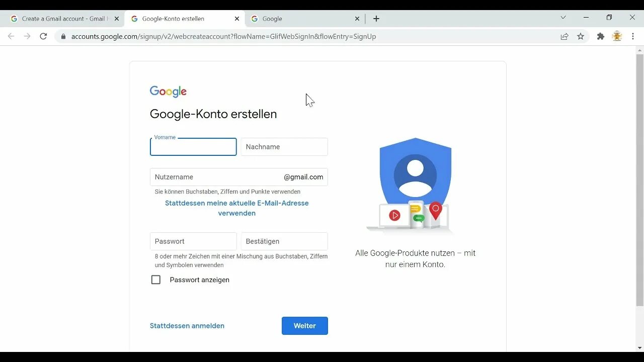Click the Bestätigen password field
Screen dimensions: 644x362
284,241
